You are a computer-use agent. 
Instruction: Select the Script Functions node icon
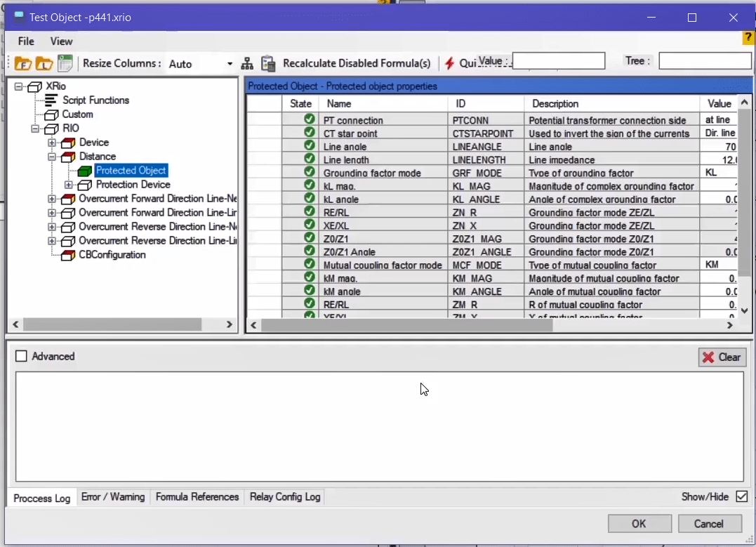[51, 100]
